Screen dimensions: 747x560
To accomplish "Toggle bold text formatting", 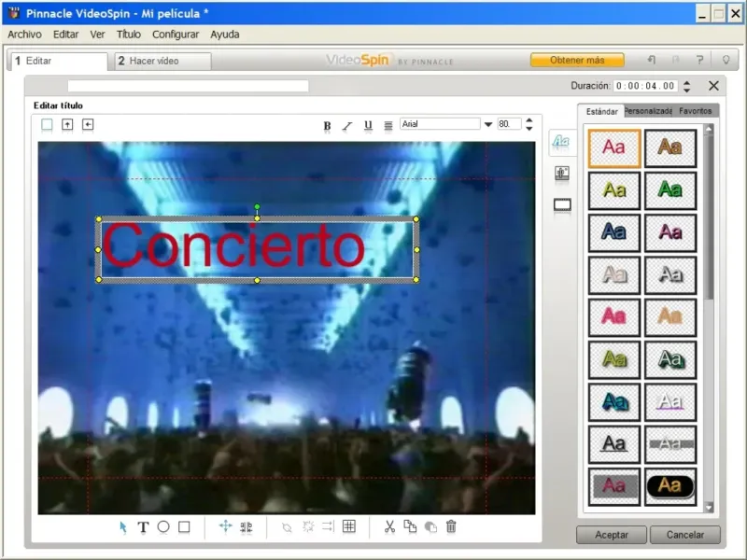I will [327, 125].
